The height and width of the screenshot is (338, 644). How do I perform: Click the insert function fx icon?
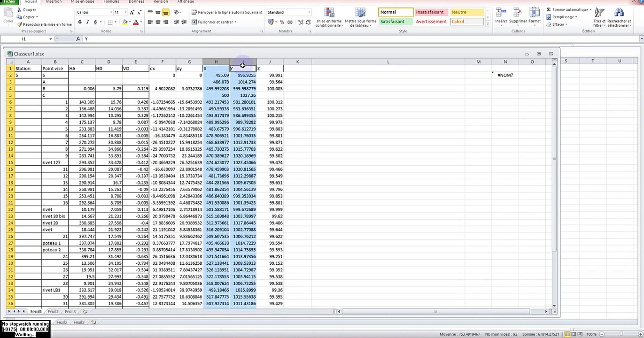click(78, 39)
